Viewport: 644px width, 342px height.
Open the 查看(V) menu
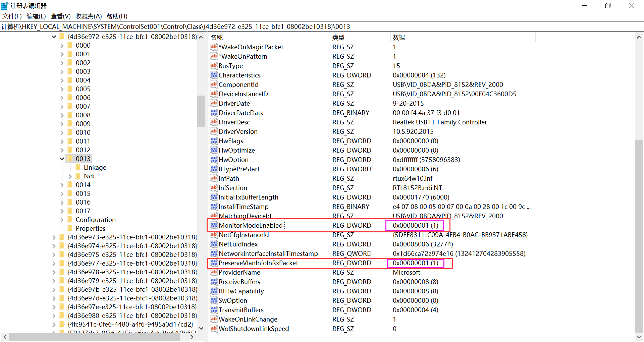[61, 16]
